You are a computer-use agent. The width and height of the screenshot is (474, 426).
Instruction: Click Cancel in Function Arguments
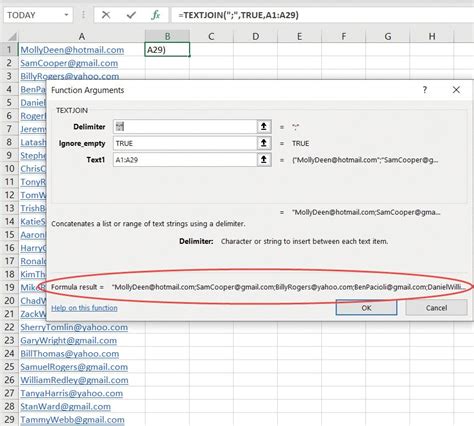436,308
